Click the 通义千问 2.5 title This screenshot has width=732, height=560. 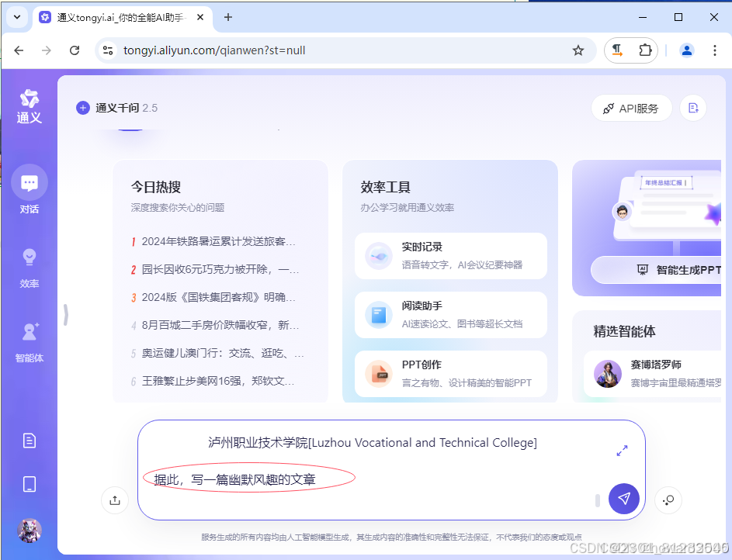tap(127, 108)
